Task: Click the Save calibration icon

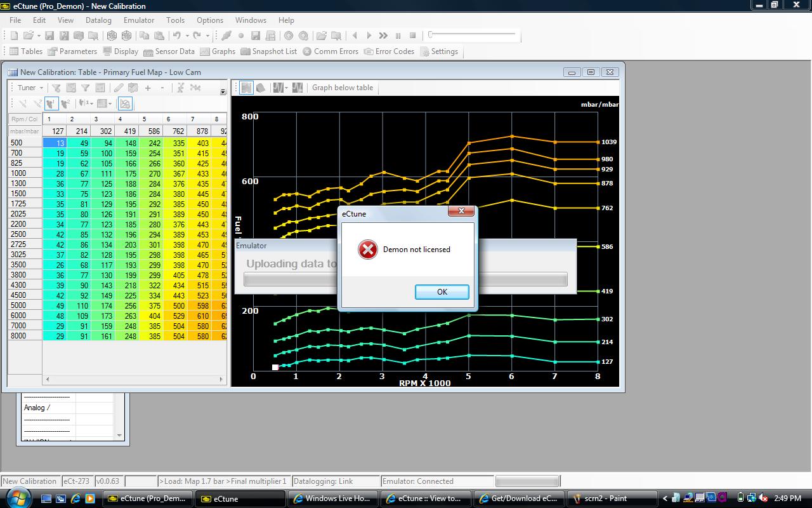Action: [49, 36]
